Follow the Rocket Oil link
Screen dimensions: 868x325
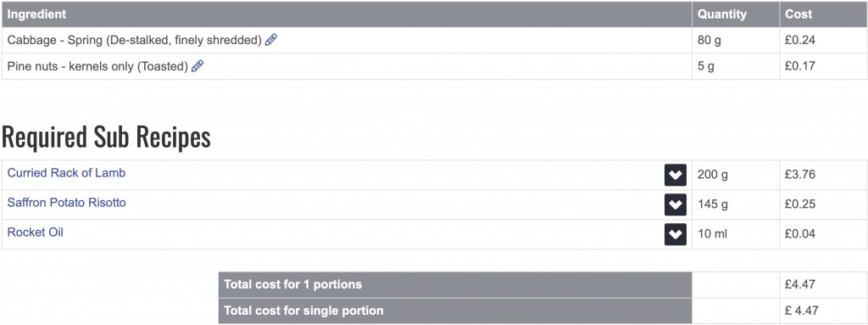36,232
